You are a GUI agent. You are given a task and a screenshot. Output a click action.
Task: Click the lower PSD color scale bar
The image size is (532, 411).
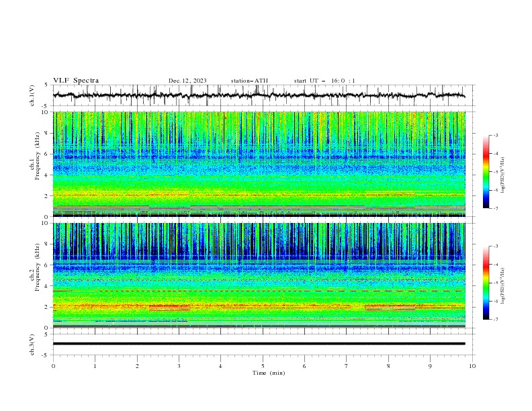click(486, 283)
